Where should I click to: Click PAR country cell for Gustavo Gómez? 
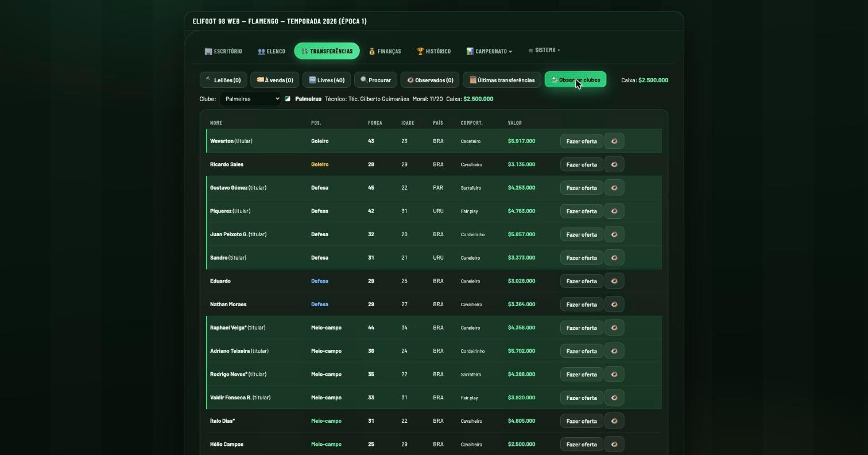point(438,188)
